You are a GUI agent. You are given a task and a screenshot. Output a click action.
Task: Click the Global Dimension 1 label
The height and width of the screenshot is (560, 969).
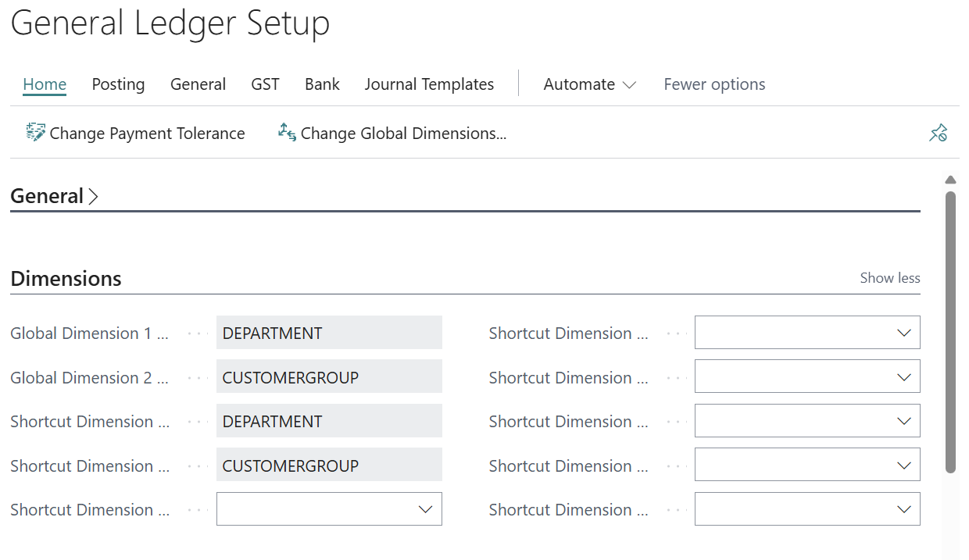pyautogui.click(x=90, y=334)
